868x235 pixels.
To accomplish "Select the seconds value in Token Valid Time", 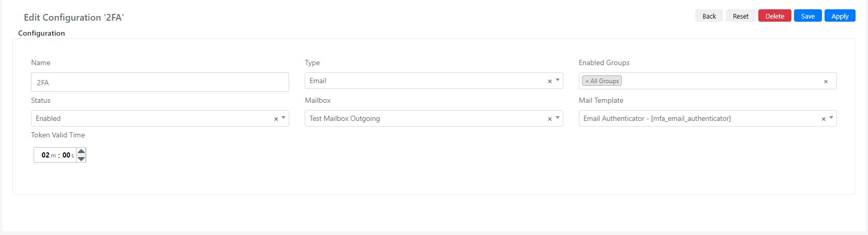I will (x=66, y=155).
